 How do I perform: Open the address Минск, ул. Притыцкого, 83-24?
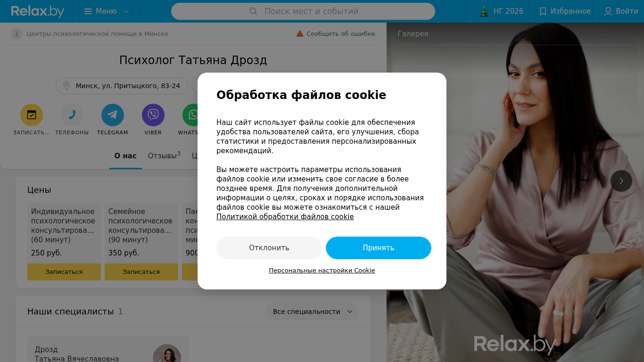(x=122, y=86)
